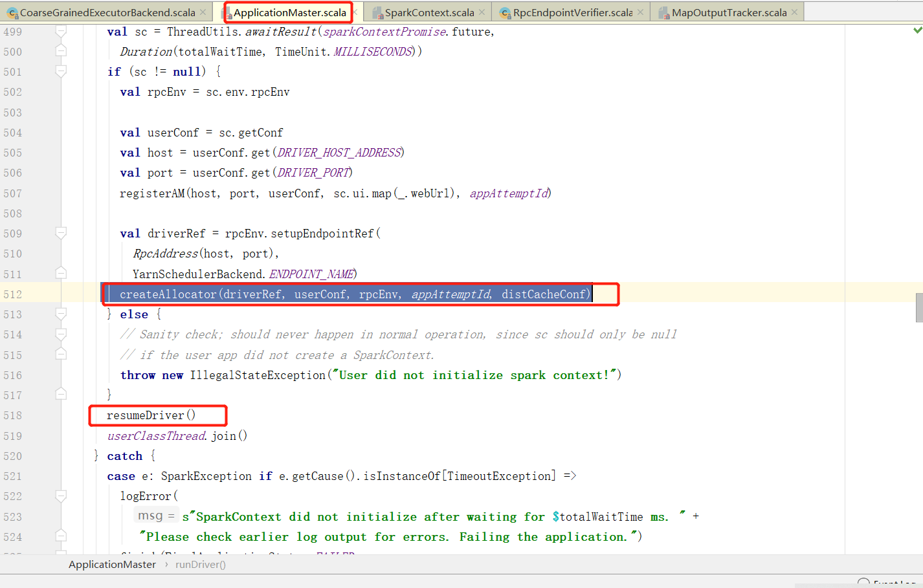Click the userClassThread.join() statement

pos(177,436)
